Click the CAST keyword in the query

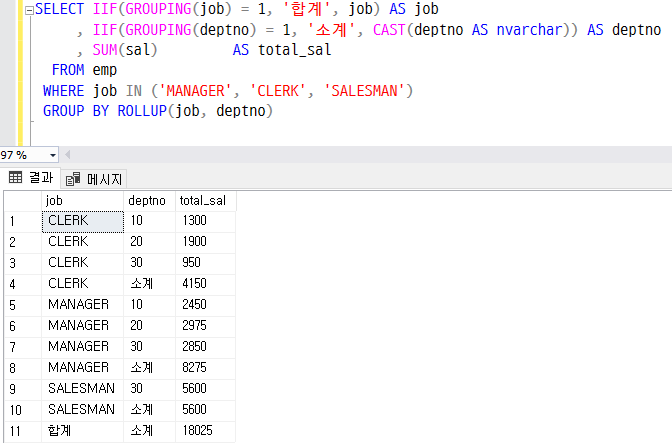pos(389,30)
